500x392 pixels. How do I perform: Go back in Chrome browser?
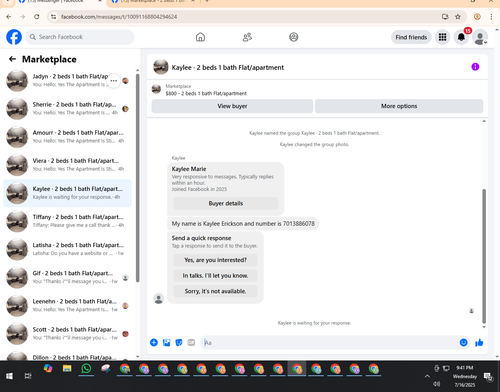click(x=9, y=17)
